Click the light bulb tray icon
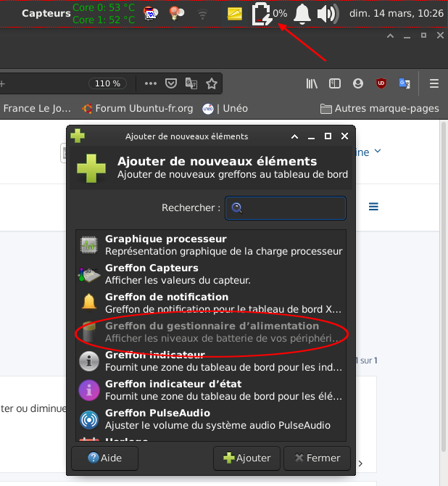This screenshot has width=448, height=486. point(176,13)
